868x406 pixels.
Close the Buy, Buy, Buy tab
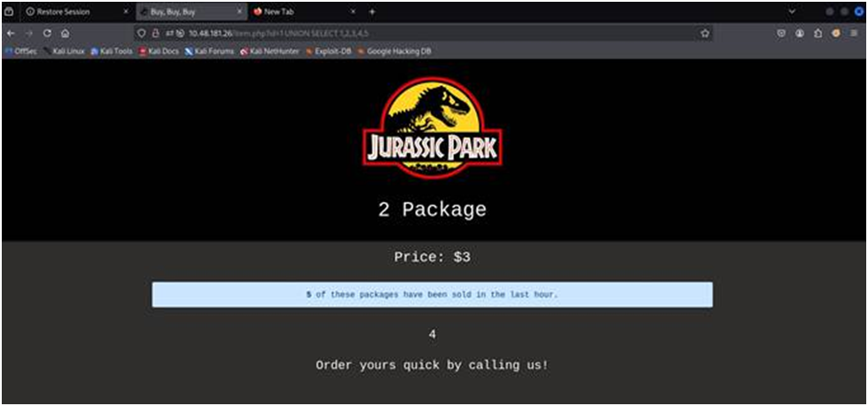239,12
